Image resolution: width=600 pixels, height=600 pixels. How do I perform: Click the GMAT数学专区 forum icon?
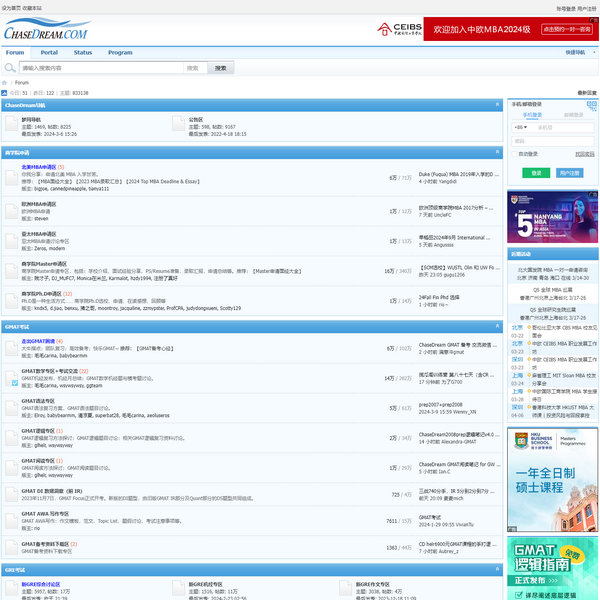click(11, 377)
